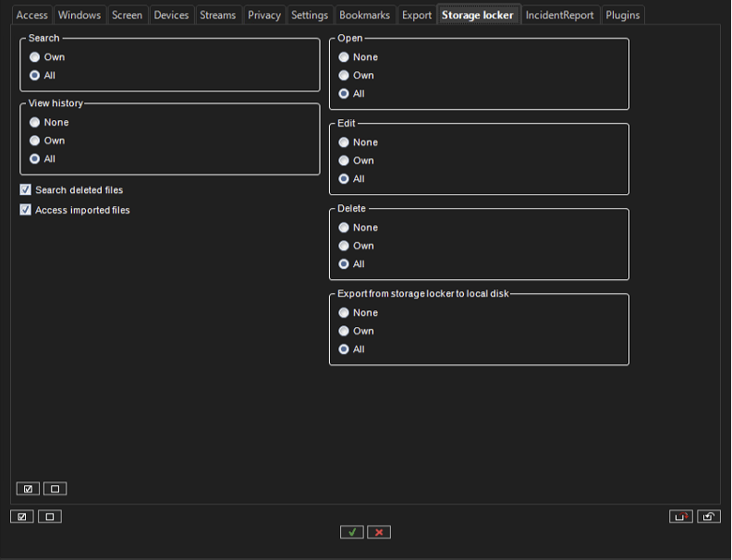
Task: Switch to the IncidentReport tab
Action: (x=560, y=15)
